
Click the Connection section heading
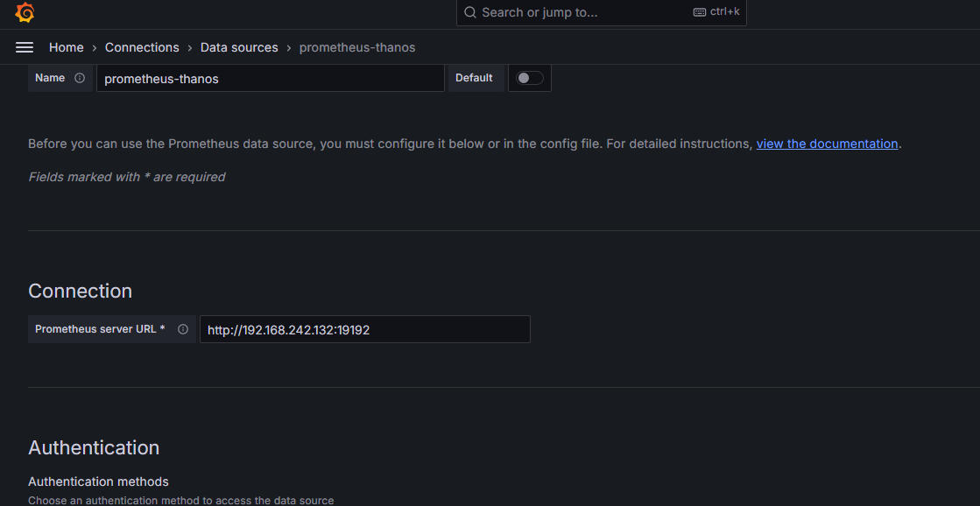point(80,291)
